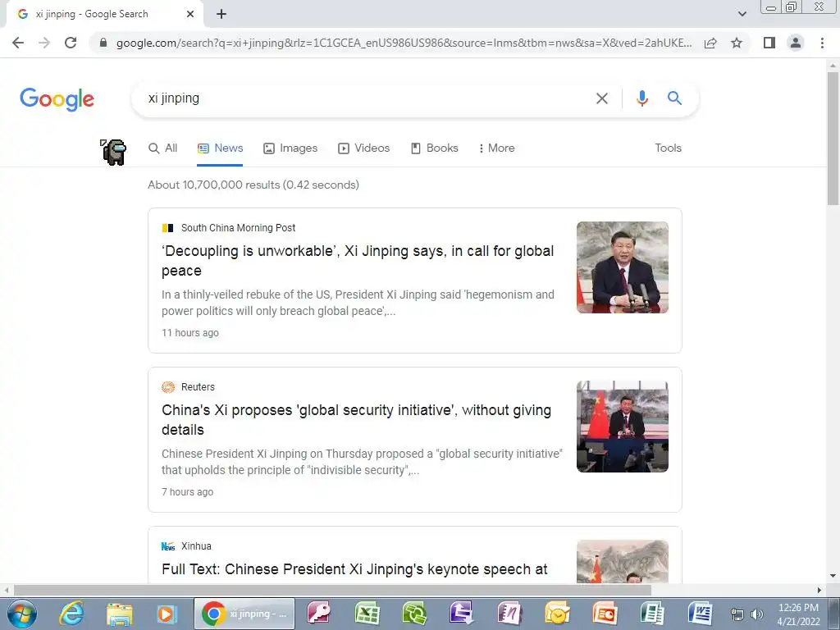Click the '11 hours ago' timestamp
840x630 pixels.
click(x=190, y=333)
